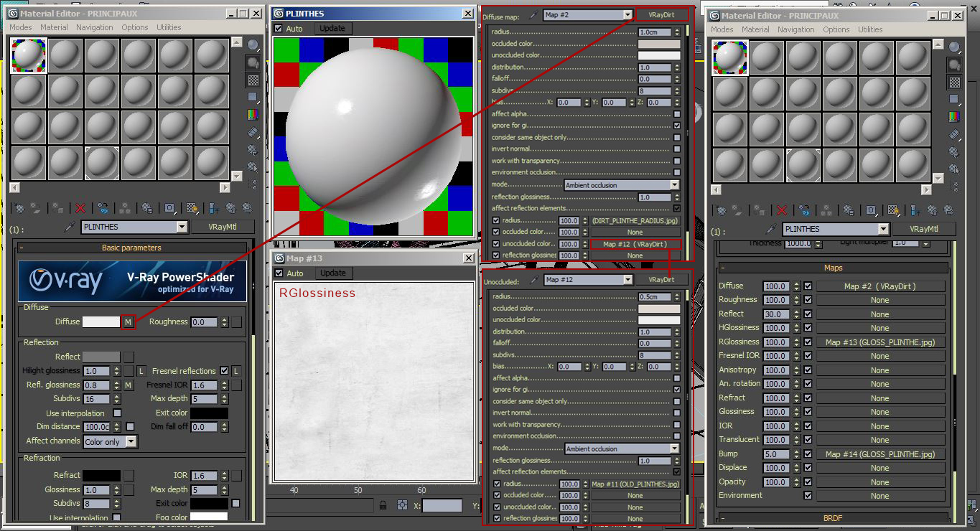Collapse the Maps rollout header
This screenshot has height=531, width=980.
click(x=833, y=268)
